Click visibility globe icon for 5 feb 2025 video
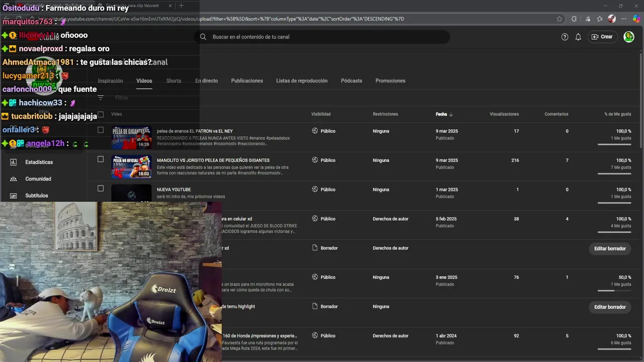This screenshot has height=362, width=644. 315,219
